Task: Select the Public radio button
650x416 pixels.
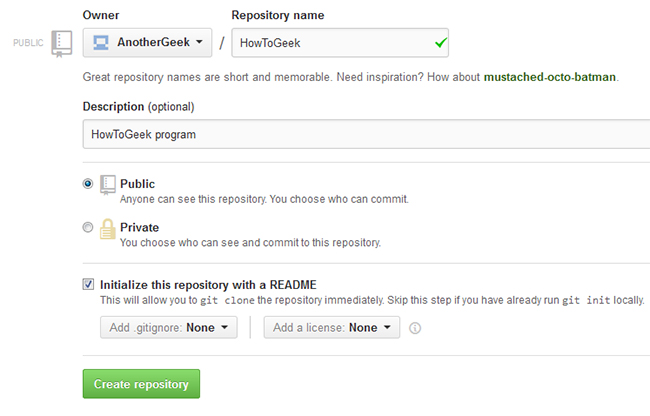Action: pyautogui.click(x=88, y=184)
